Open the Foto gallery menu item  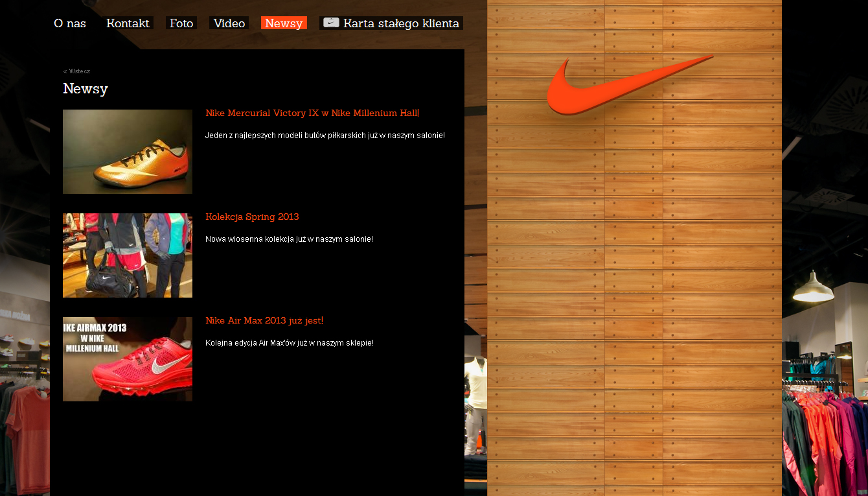pos(181,23)
